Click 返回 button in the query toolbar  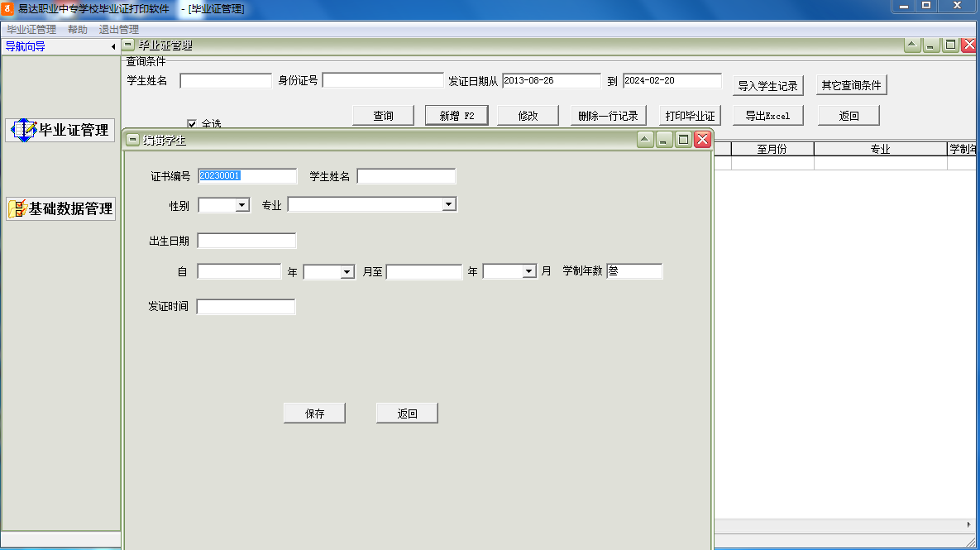coord(849,116)
